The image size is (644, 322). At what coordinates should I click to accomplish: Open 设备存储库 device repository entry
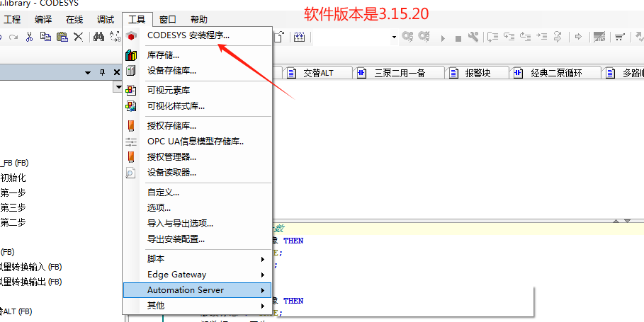(198, 71)
